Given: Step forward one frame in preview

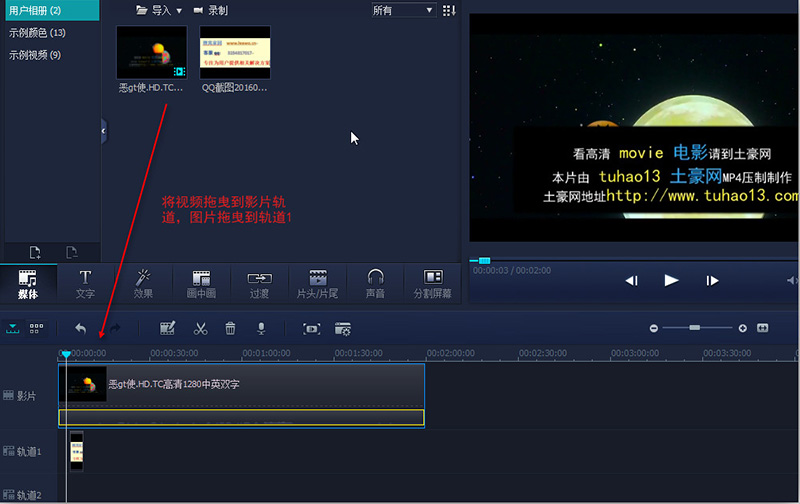Looking at the screenshot, I should click(712, 281).
